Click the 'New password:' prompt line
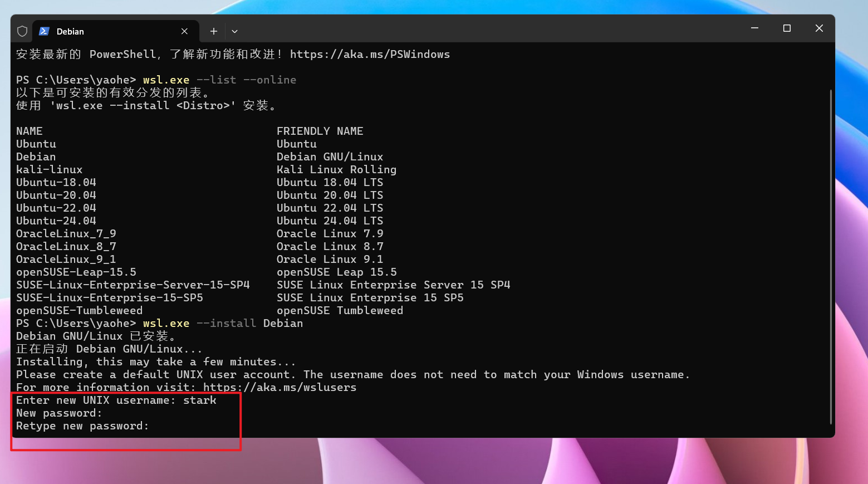868x484 pixels. [59, 413]
